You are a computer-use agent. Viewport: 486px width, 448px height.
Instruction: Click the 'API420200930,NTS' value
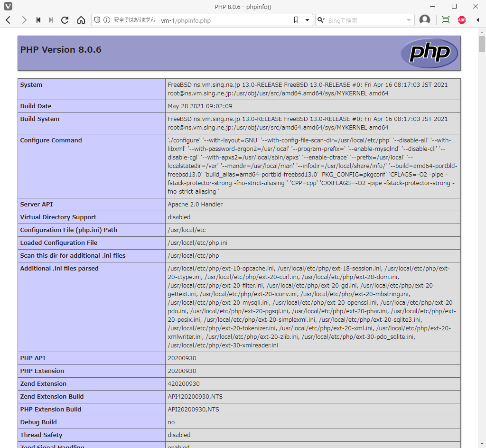click(x=195, y=397)
